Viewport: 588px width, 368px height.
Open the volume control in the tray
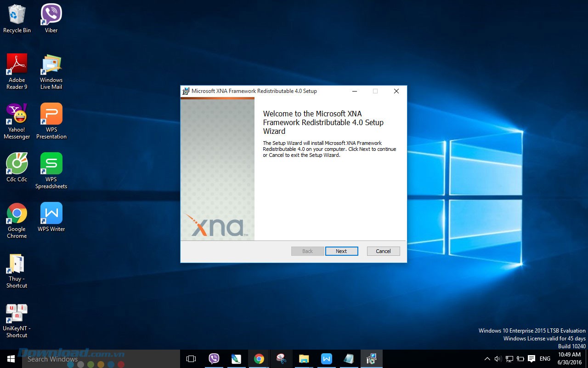pos(498,358)
